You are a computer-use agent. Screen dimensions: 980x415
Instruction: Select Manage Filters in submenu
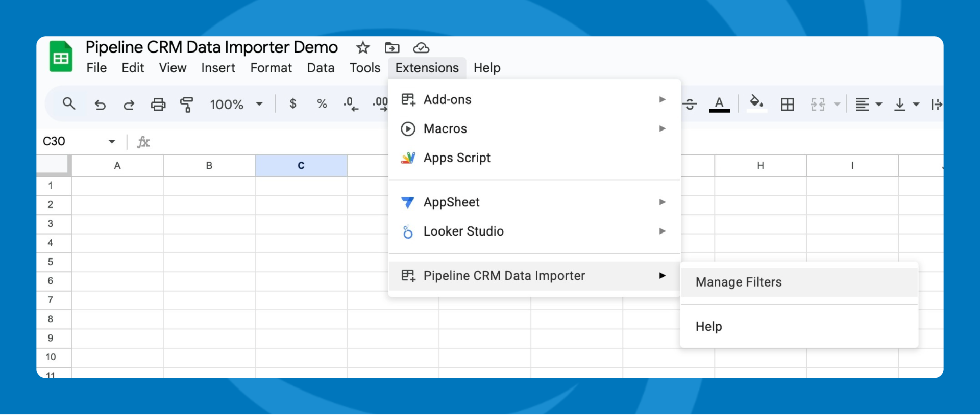(x=739, y=282)
